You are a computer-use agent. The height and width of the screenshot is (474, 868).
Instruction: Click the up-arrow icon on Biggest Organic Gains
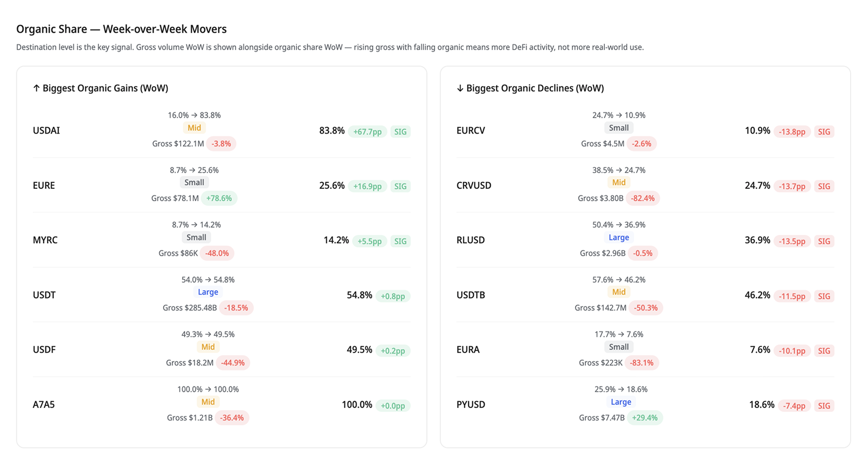(x=36, y=88)
